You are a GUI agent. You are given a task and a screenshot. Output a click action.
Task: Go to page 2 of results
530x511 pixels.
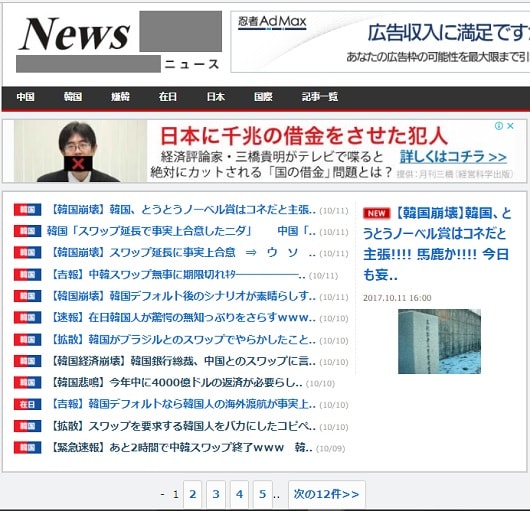coord(193,494)
